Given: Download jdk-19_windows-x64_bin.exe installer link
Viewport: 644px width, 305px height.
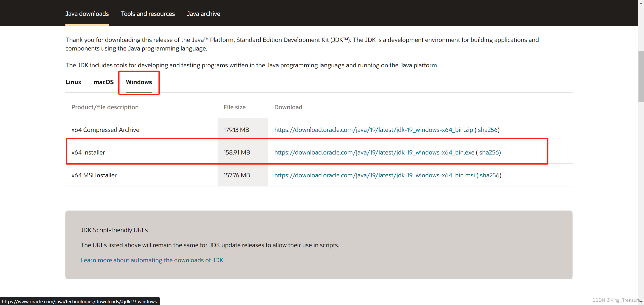Looking at the screenshot, I should click(374, 152).
